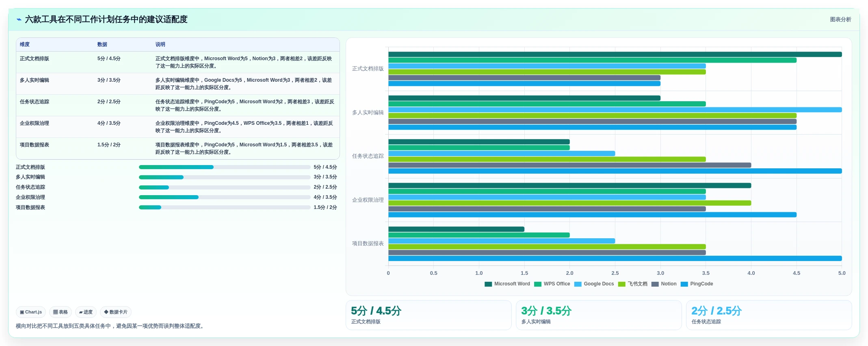Image resolution: width=868 pixels, height=346 pixels.
Task: Click the Microsoft Word bar in 项目数据报表 chart group
Action: tap(457, 229)
